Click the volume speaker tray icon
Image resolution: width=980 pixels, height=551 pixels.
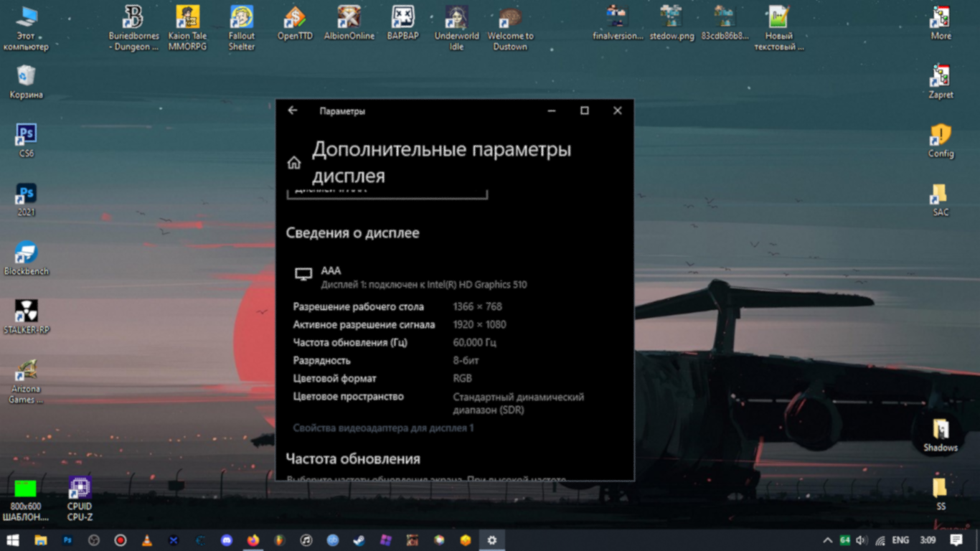(x=862, y=540)
